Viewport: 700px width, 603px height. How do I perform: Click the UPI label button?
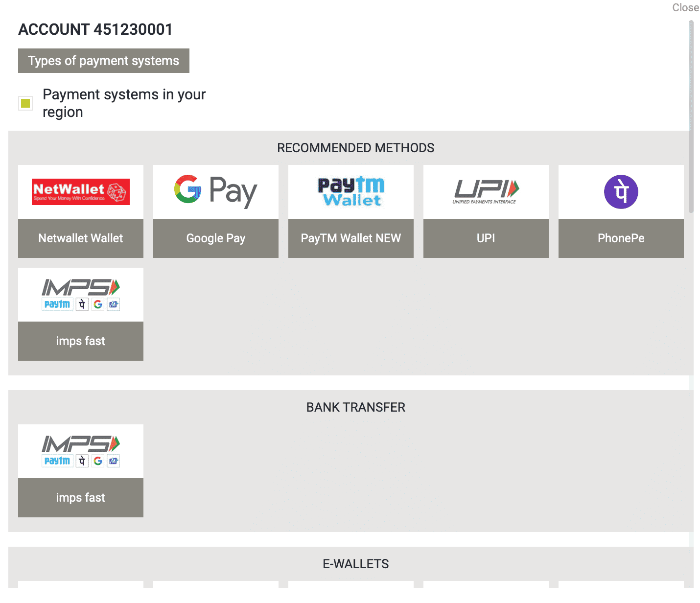(486, 238)
